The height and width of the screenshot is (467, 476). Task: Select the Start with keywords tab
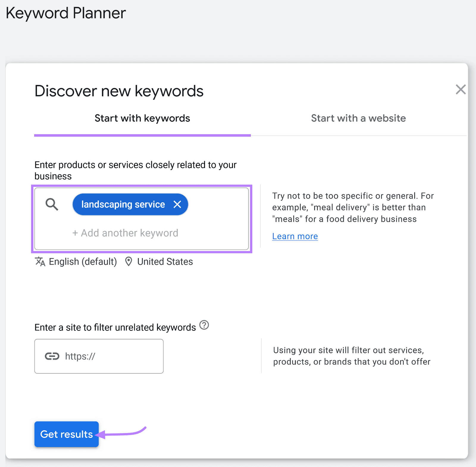point(142,118)
